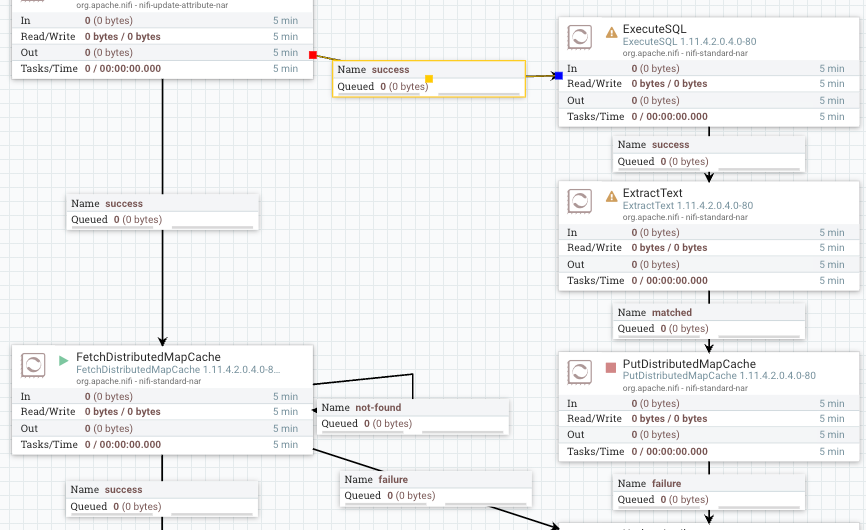Image resolution: width=866 pixels, height=530 pixels.
Task: Click the FetchDistributedMapCache processor icon
Action: click(x=33, y=365)
